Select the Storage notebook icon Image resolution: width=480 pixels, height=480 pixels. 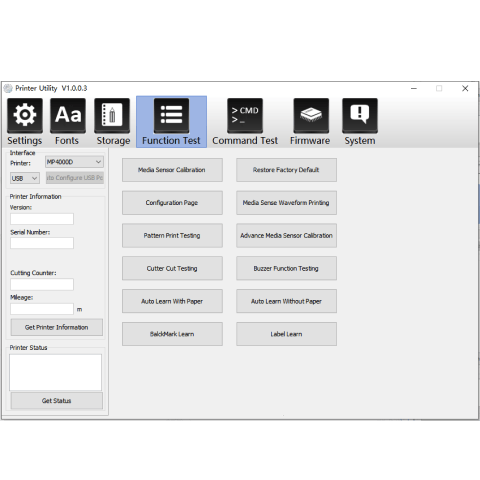click(x=112, y=115)
